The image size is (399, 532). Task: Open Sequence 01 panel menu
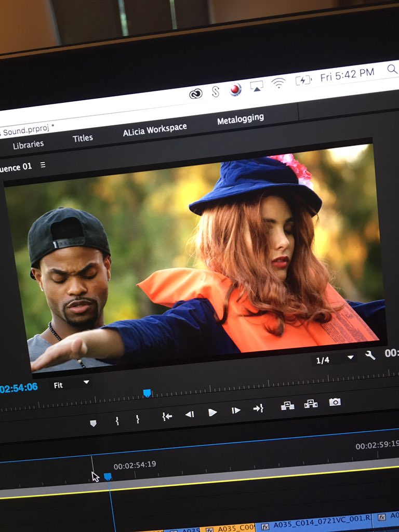[43, 165]
